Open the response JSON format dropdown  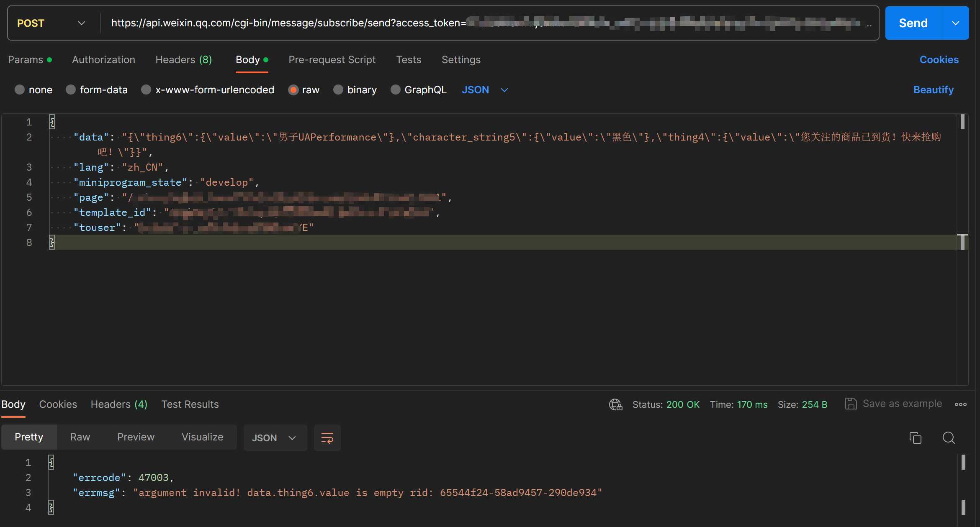tap(275, 438)
